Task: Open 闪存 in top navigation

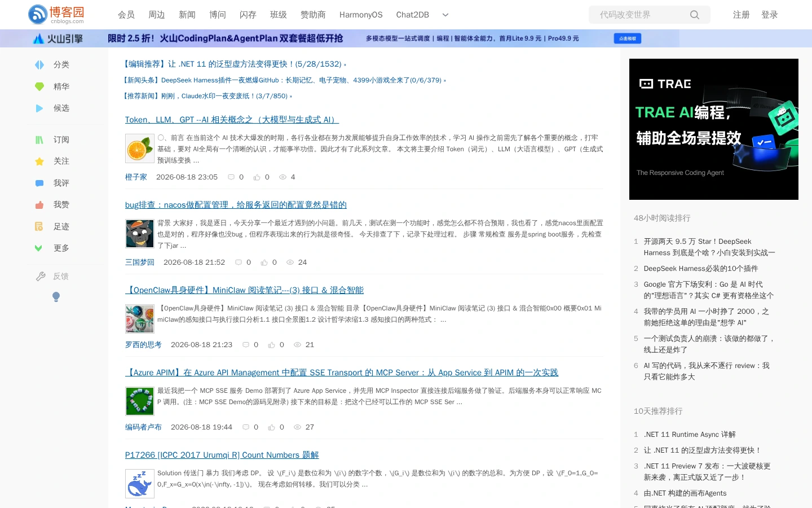Action: pyautogui.click(x=248, y=15)
